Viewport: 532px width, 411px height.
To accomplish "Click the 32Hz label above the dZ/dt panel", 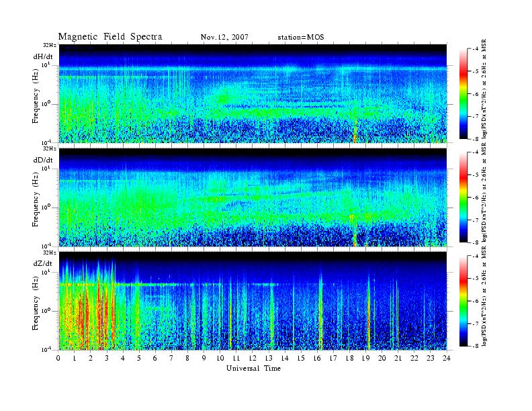I will [x=50, y=253].
